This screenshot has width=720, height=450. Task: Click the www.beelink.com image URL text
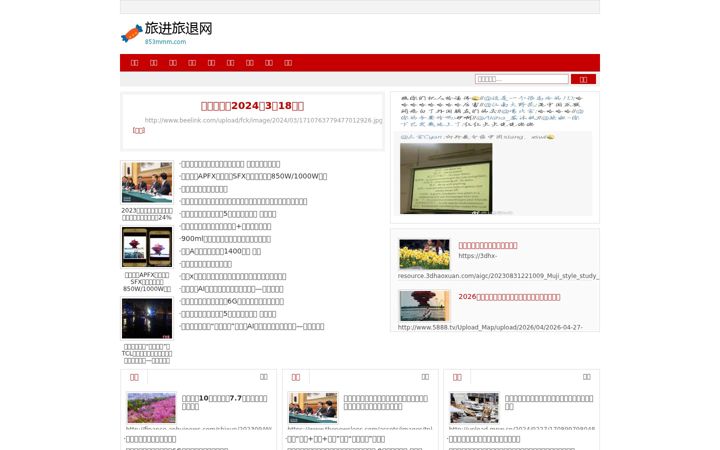[x=264, y=120]
